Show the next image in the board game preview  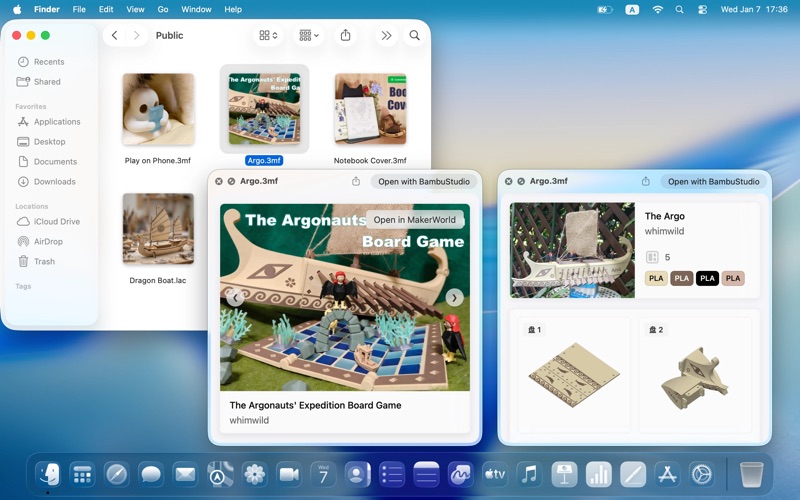tap(454, 297)
